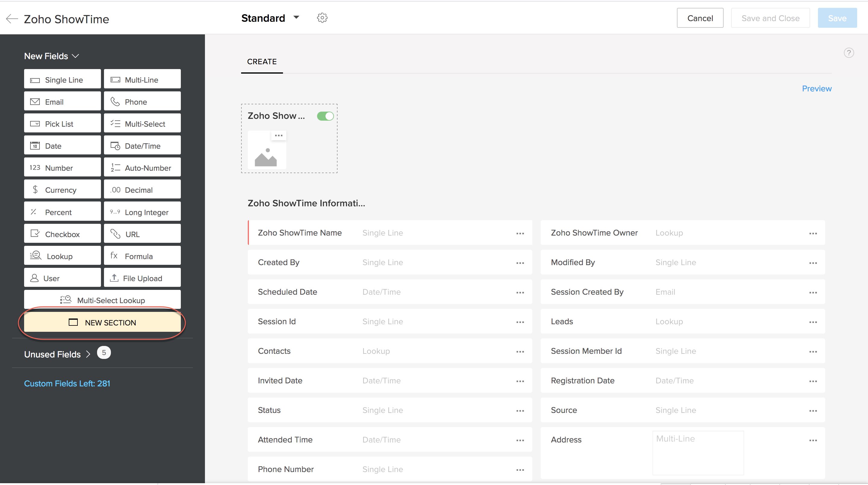The height and width of the screenshot is (485, 868).
Task: Collapse the New Fields list
Action: 52,56
